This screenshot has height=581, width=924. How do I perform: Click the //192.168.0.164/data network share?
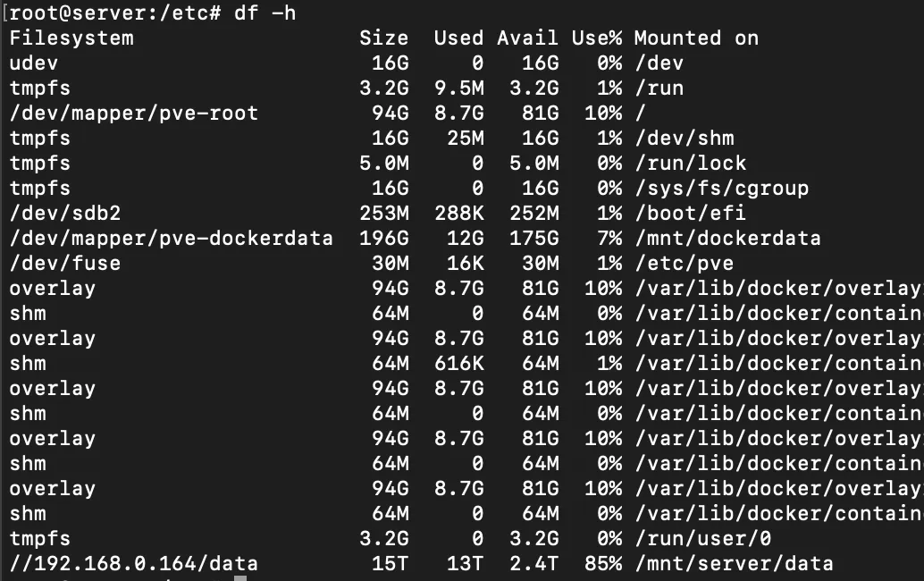[134, 564]
